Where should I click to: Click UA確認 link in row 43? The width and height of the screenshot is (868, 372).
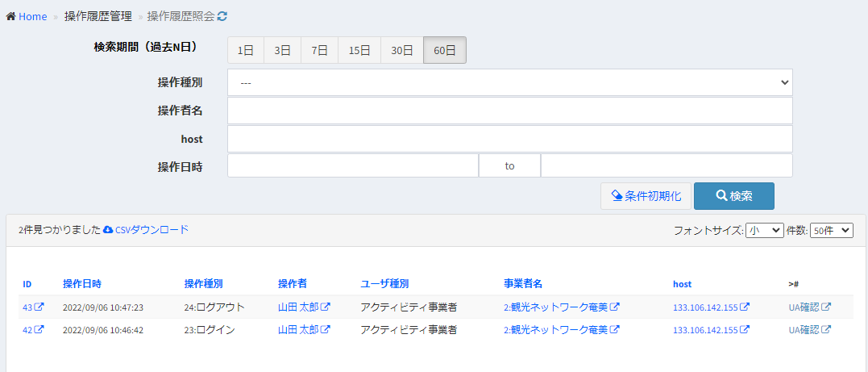coord(804,307)
